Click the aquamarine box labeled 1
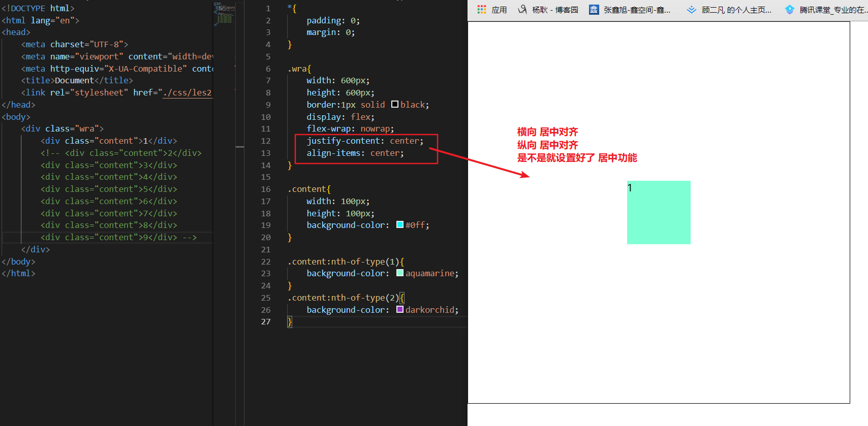Viewport: 868px width, 426px height. click(659, 212)
